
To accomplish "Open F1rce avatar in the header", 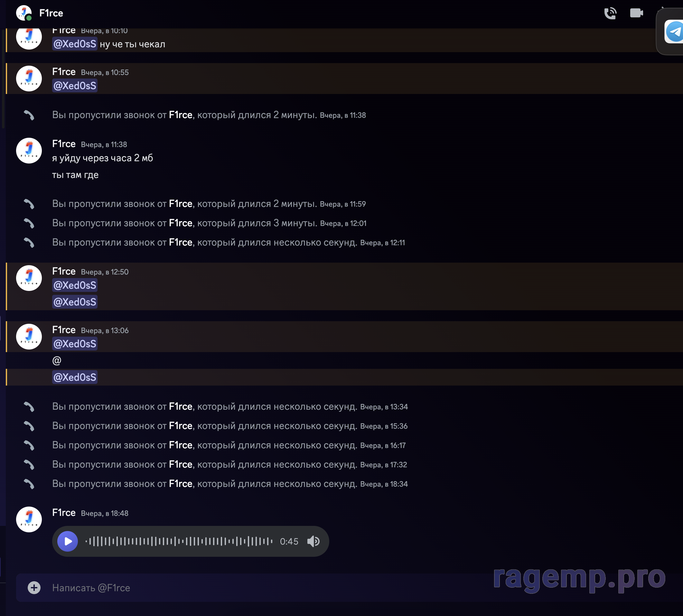I will [24, 13].
